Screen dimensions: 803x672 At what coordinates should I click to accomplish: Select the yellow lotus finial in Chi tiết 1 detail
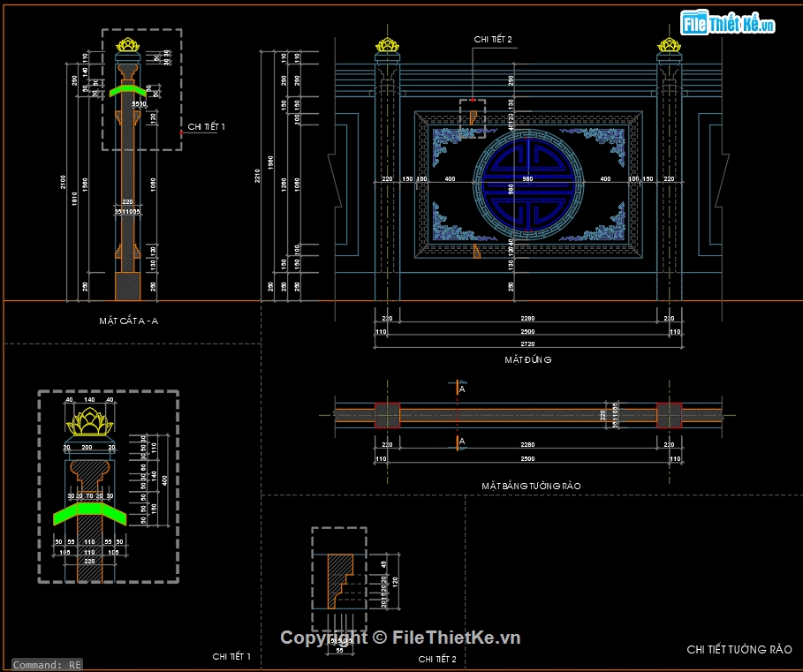pos(89,421)
